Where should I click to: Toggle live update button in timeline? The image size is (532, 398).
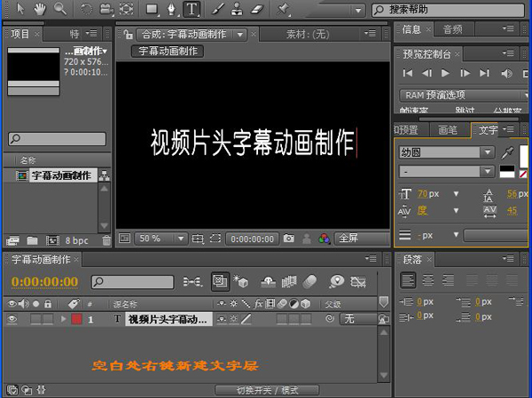point(220,281)
